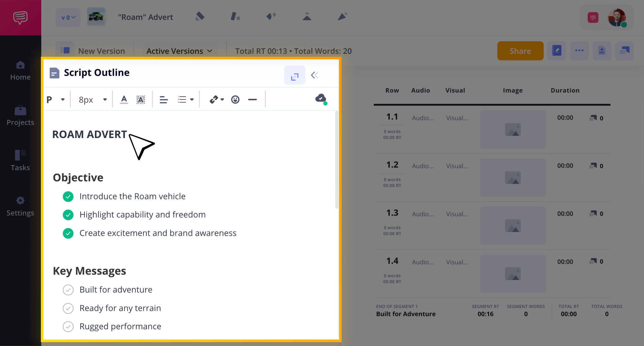Screen dimensions: 644x346
Task: Insert a horizontal rule
Action: pos(252,100)
